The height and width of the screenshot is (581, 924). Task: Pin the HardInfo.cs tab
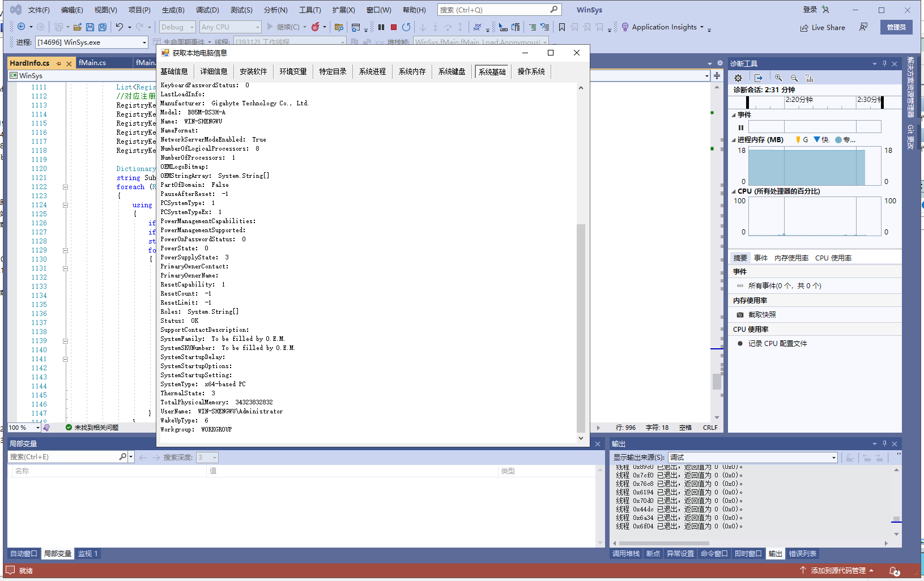[58, 63]
